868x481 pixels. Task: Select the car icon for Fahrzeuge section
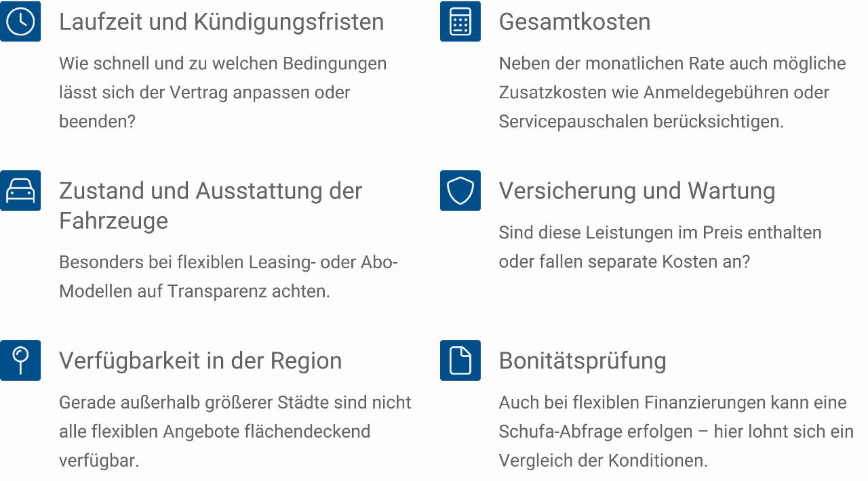tap(20, 190)
